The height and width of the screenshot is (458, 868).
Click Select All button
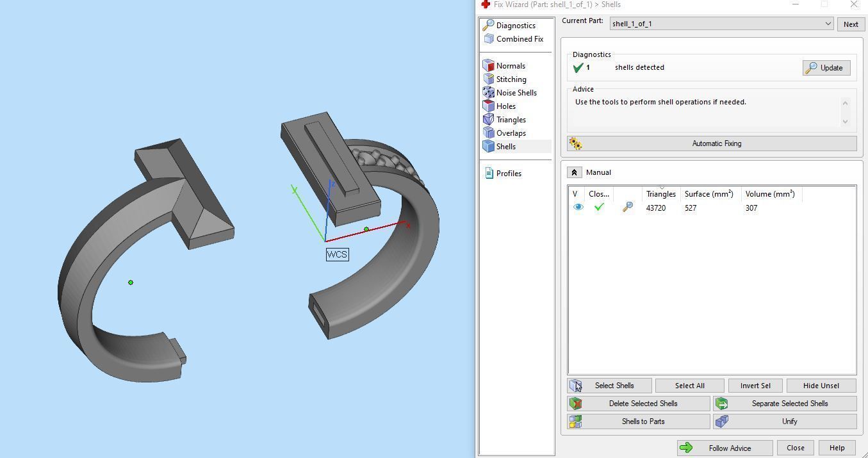coord(690,386)
